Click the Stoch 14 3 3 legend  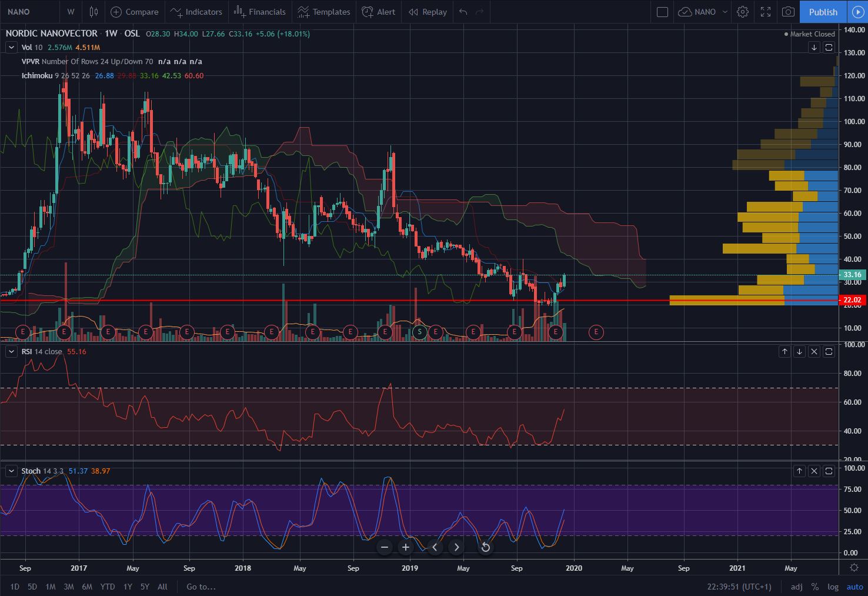[x=65, y=471]
